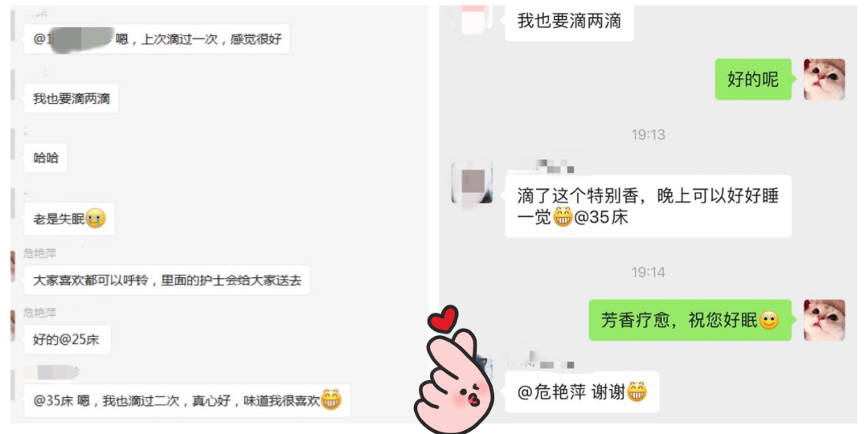The width and height of the screenshot is (868, 434).
Task: Select the 大家喜欢都可以呼铃 message bubble
Action: (x=167, y=280)
